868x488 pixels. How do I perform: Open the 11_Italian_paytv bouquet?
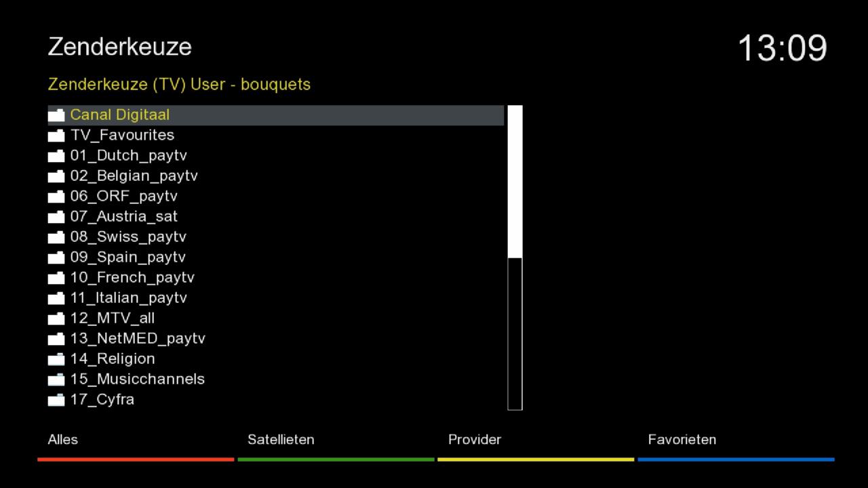[x=128, y=298]
